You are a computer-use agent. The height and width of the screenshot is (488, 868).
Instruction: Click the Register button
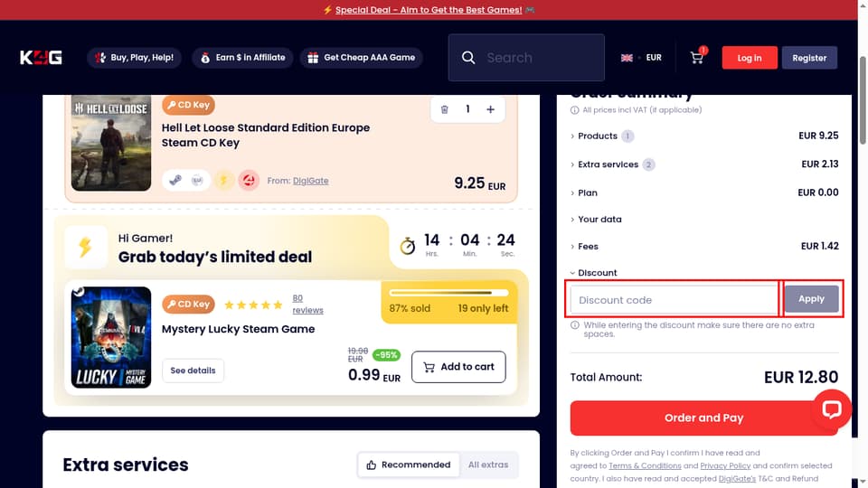tap(809, 58)
